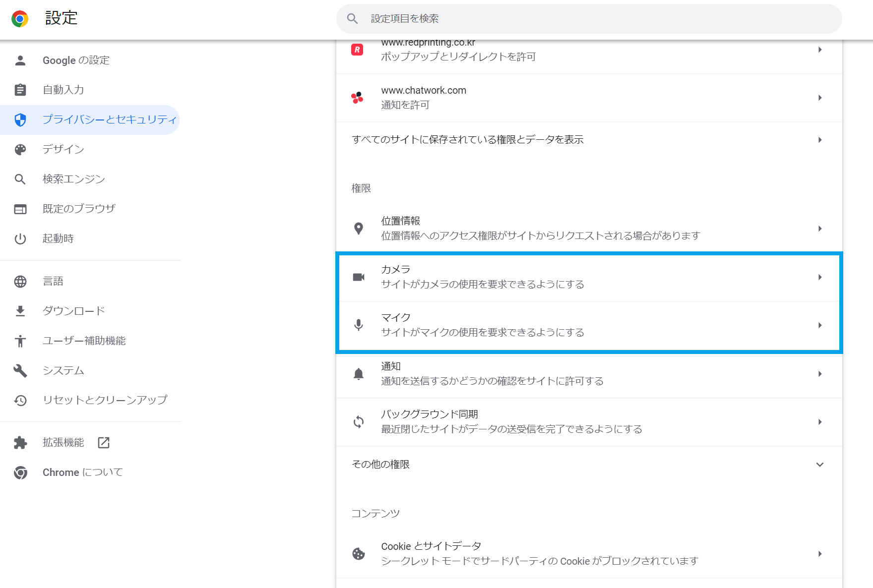Click the extensions puzzle icon in sidebar

tap(20, 442)
